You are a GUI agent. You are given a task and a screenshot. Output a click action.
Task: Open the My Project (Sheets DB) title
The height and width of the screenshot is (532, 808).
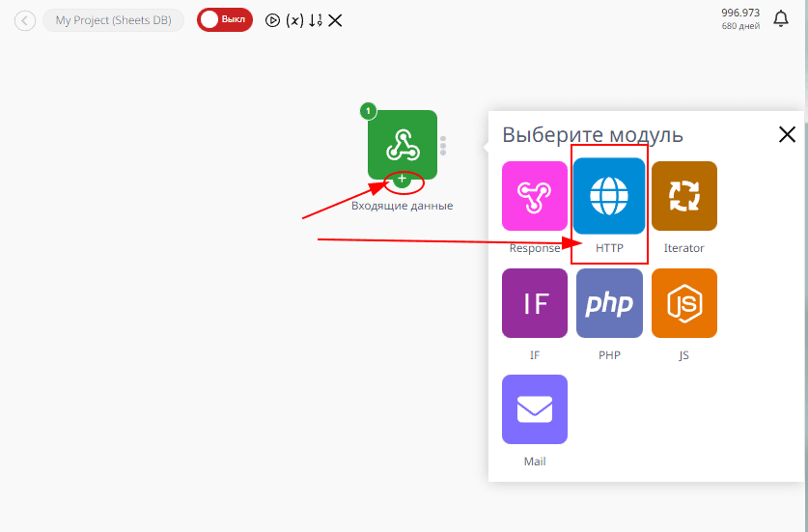[x=113, y=20]
